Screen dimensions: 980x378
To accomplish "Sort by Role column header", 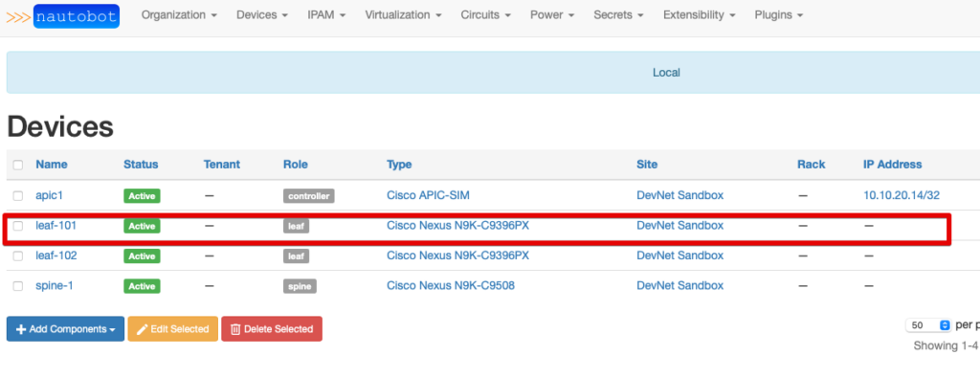I will (295, 165).
